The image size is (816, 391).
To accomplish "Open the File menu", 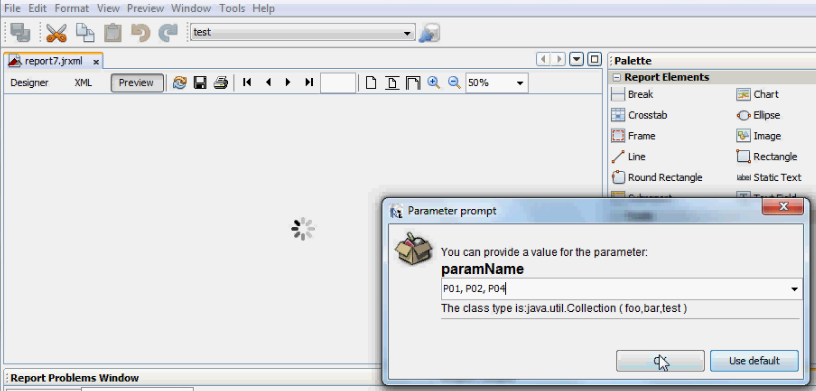I will point(12,8).
